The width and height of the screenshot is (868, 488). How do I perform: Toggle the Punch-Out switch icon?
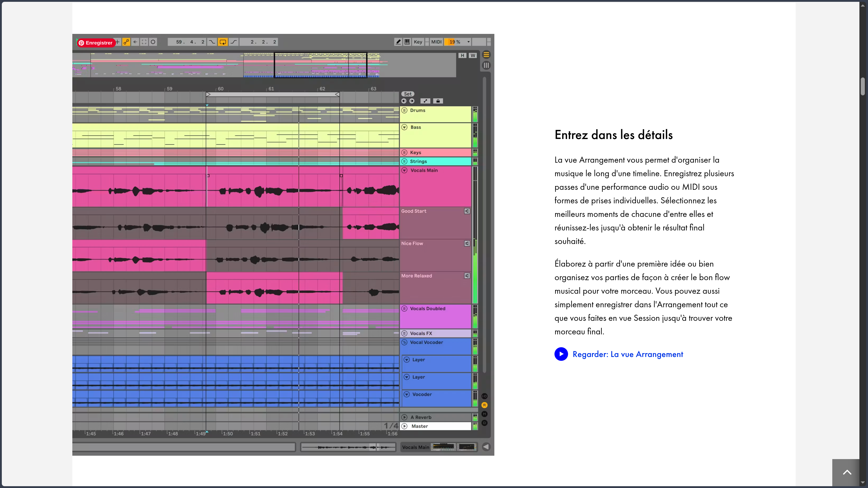point(234,42)
